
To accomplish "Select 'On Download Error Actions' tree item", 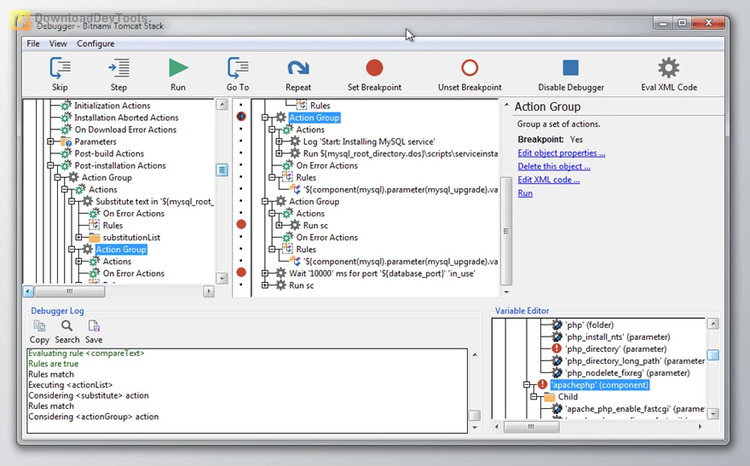I will [125, 130].
